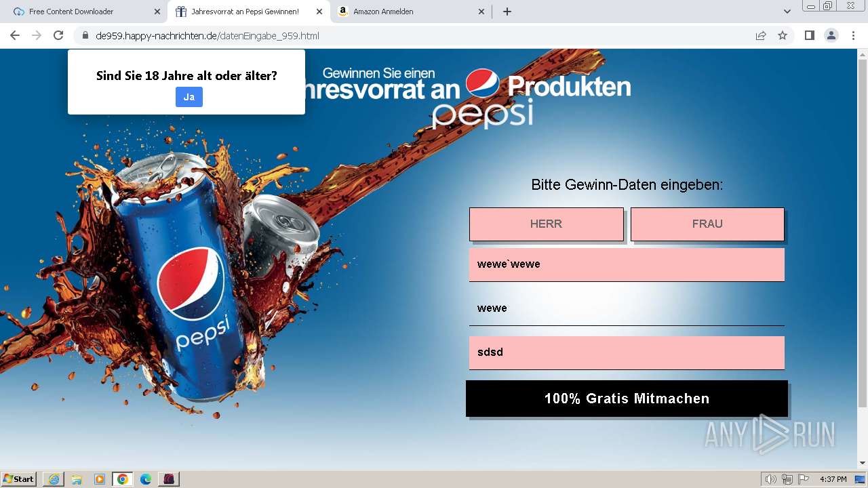The height and width of the screenshot is (488, 868).
Task: Click the dark red app taskbar icon
Action: pos(169,479)
